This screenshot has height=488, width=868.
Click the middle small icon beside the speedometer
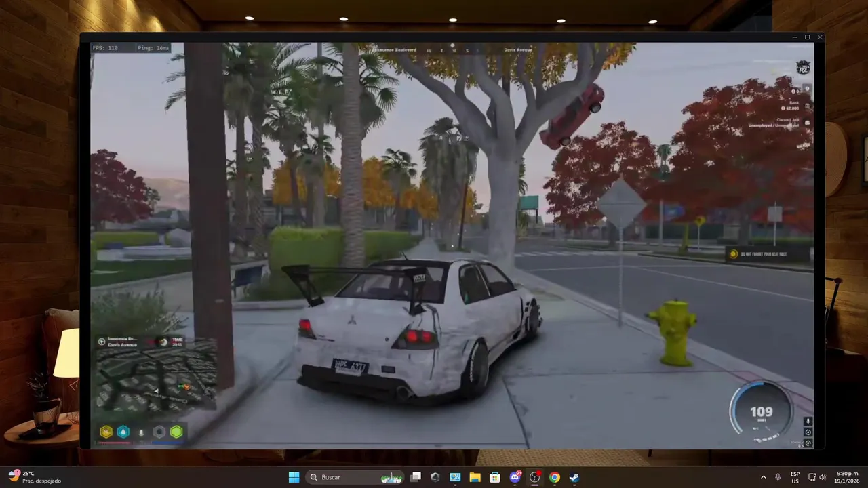808,432
